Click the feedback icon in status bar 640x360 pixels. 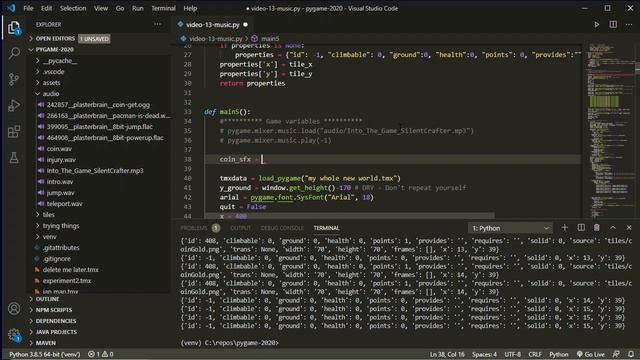tap(616, 354)
